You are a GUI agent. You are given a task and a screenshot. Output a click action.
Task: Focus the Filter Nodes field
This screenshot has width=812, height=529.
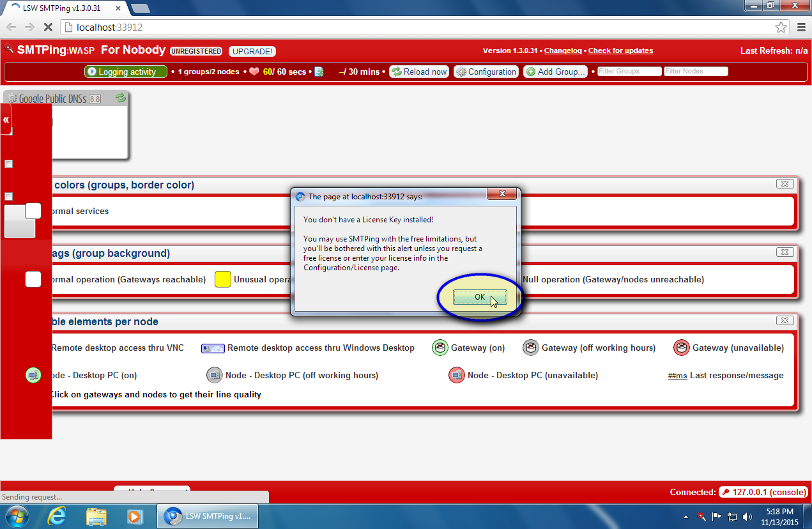[696, 72]
